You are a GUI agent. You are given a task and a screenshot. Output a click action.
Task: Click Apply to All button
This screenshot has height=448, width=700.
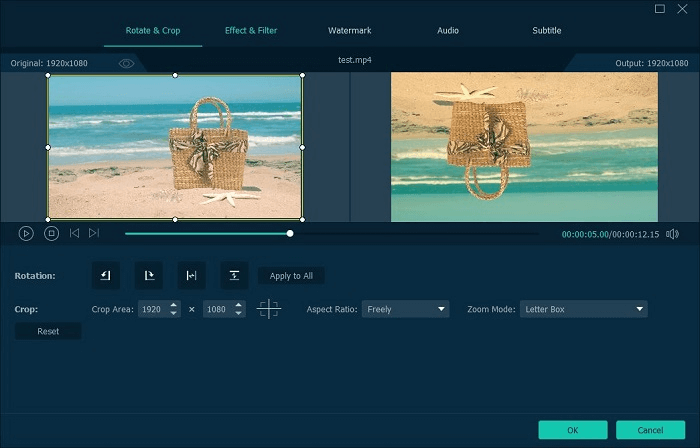click(x=291, y=276)
